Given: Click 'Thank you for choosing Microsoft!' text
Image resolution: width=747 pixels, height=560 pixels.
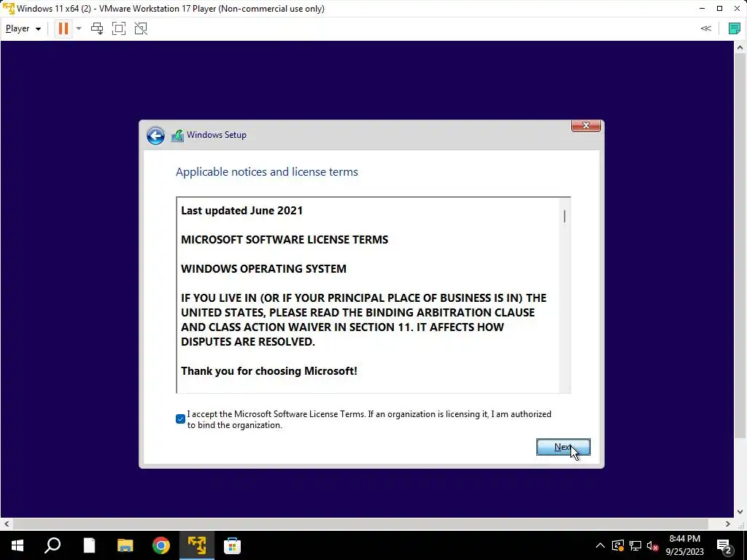Looking at the screenshot, I should click(269, 371).
